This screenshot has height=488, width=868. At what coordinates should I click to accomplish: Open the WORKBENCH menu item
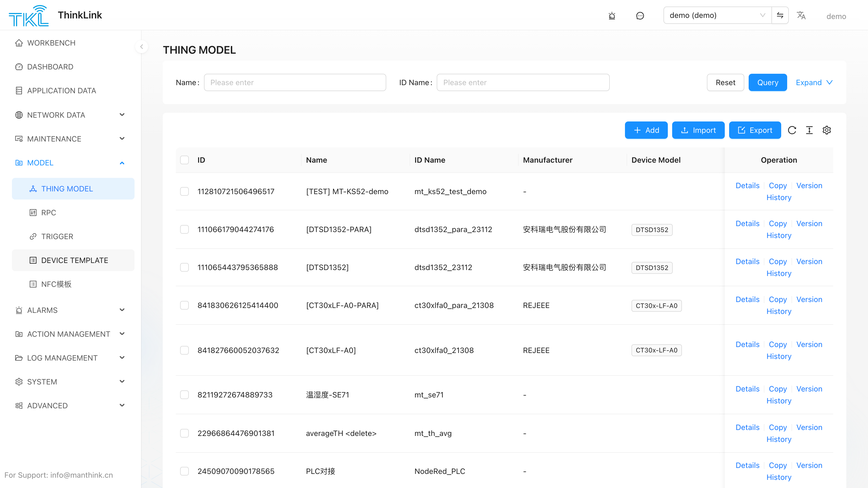73,43
